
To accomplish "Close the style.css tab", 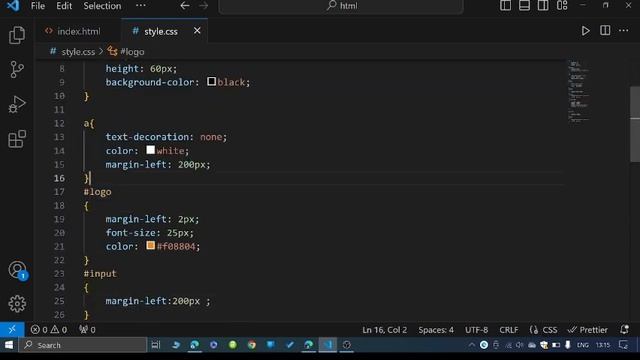I will [197, 31].
